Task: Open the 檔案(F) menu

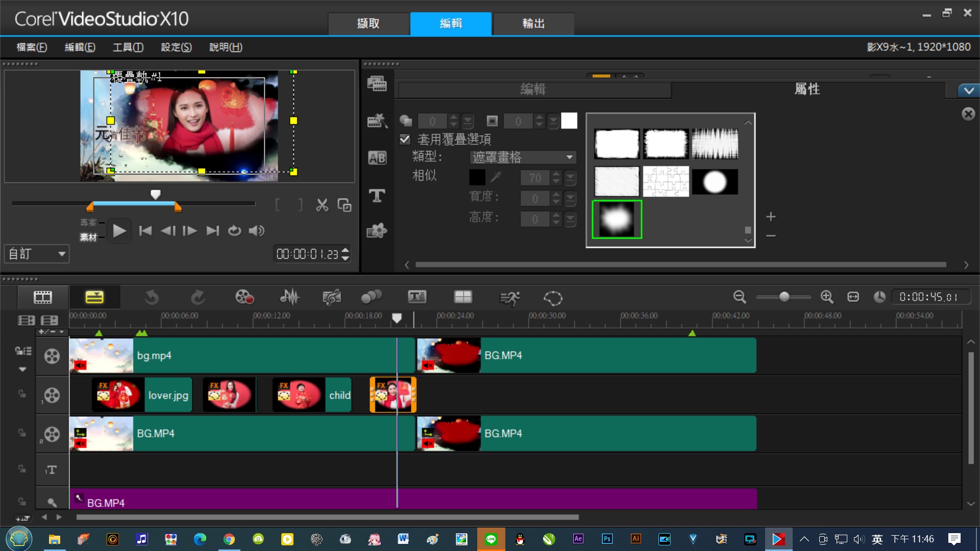Action: tap(32, 47)
